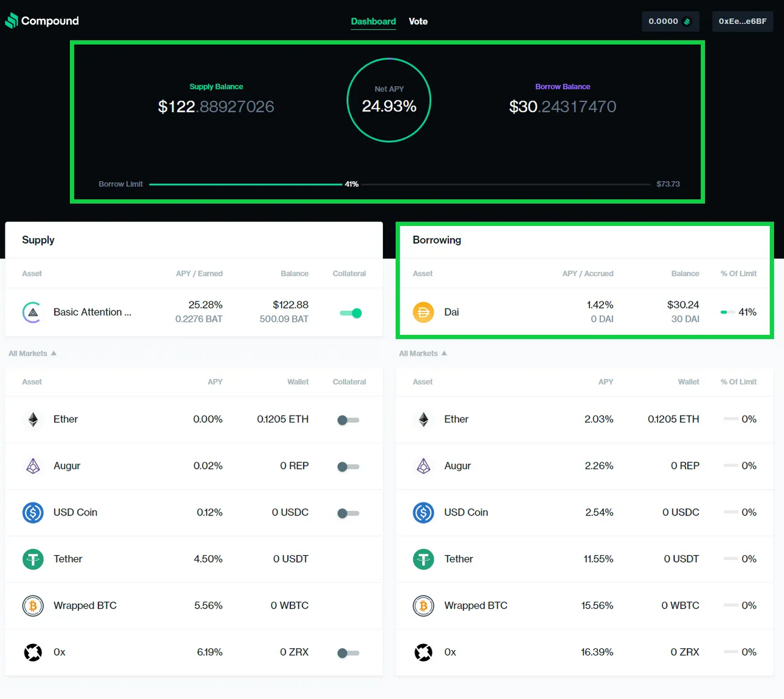Open the wallet address 0xEe...e6BF button
The image size is (784, 699).
pyautogui.click(x=742, y=21)
